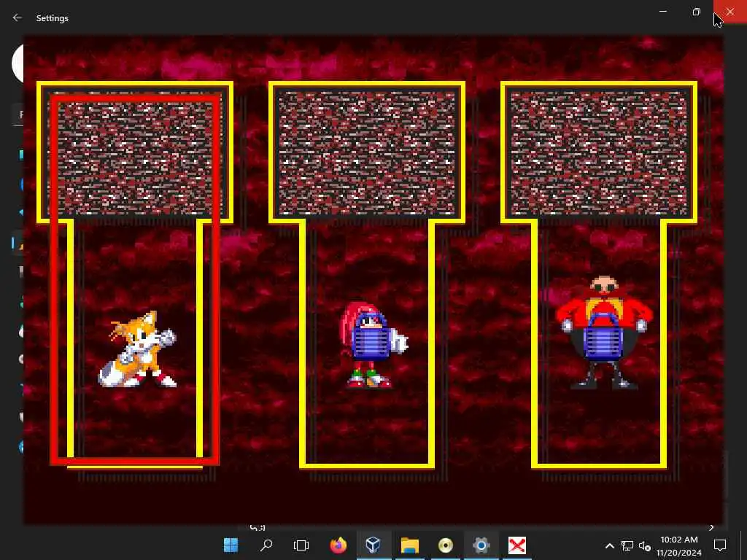
Task: Close the Settings window
Action: pos(729,12)
